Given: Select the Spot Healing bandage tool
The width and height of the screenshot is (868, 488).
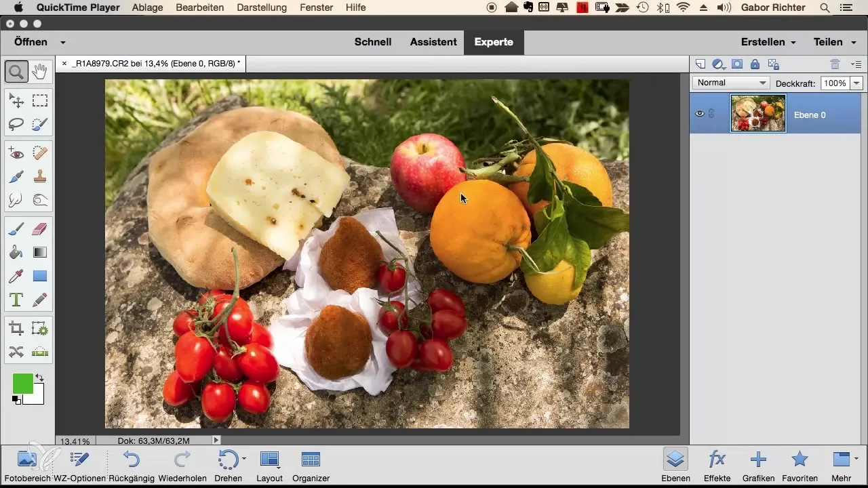Looking at the screenshot, I should [40, 154].
